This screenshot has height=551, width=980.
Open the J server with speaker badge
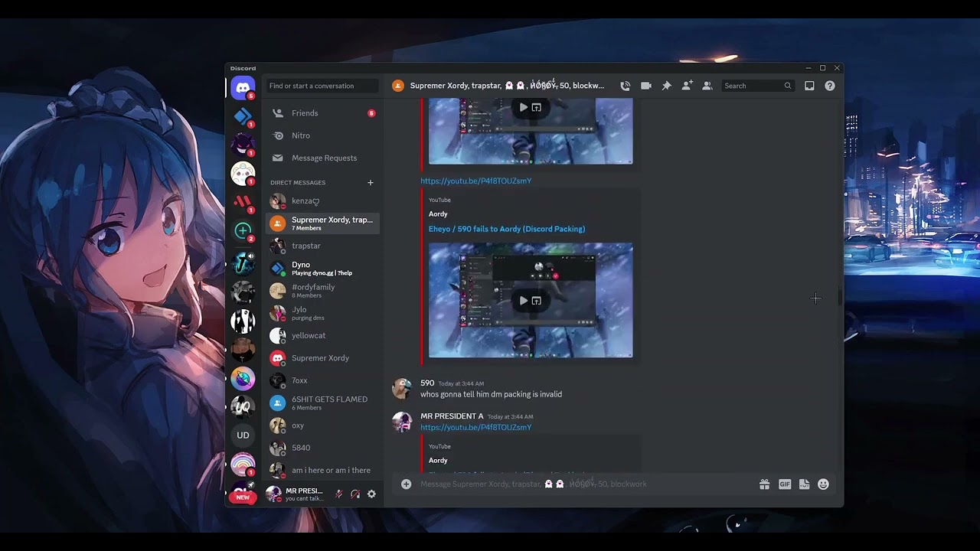[x=243, y=263]
